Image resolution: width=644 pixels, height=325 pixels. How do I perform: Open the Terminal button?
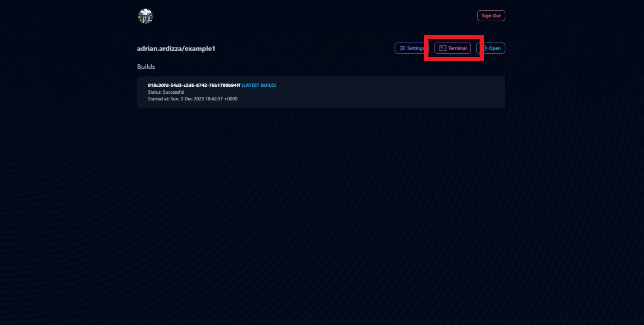(x=453, y=48)
